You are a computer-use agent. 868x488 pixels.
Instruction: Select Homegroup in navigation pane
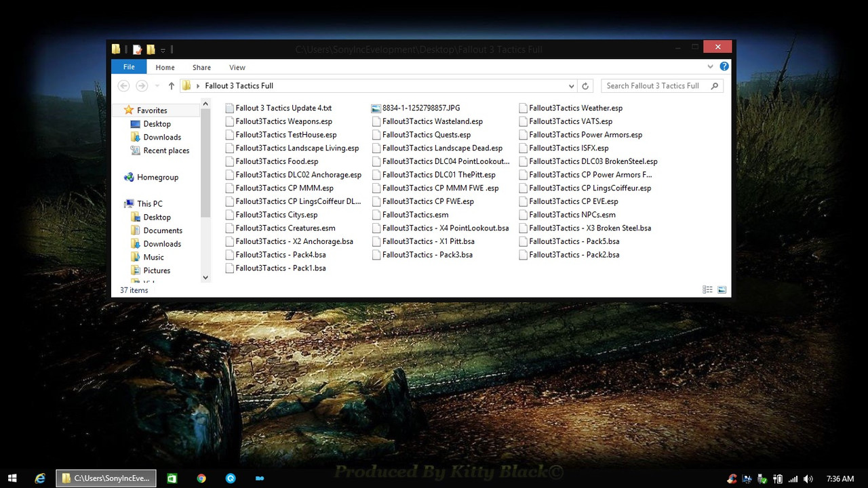point(157,178)
